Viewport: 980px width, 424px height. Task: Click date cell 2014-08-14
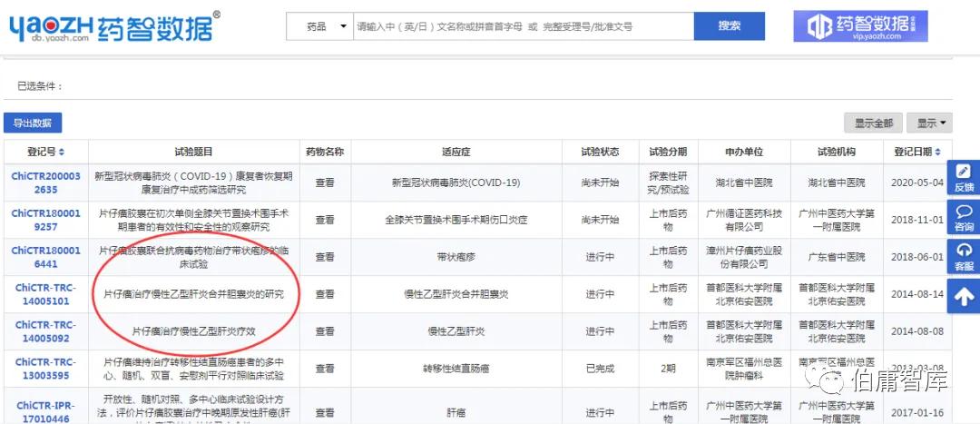[x=916, y=294]
